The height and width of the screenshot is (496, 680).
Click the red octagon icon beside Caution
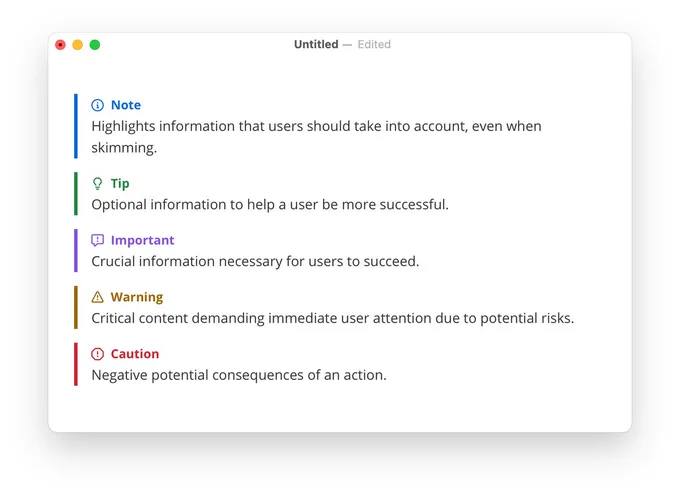[x=98, y=354]
